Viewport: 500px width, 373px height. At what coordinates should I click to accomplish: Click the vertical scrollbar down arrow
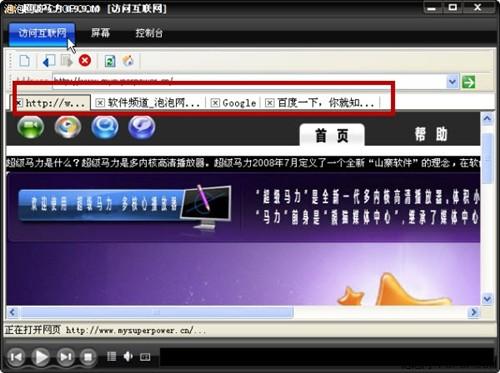click(487, 299)
